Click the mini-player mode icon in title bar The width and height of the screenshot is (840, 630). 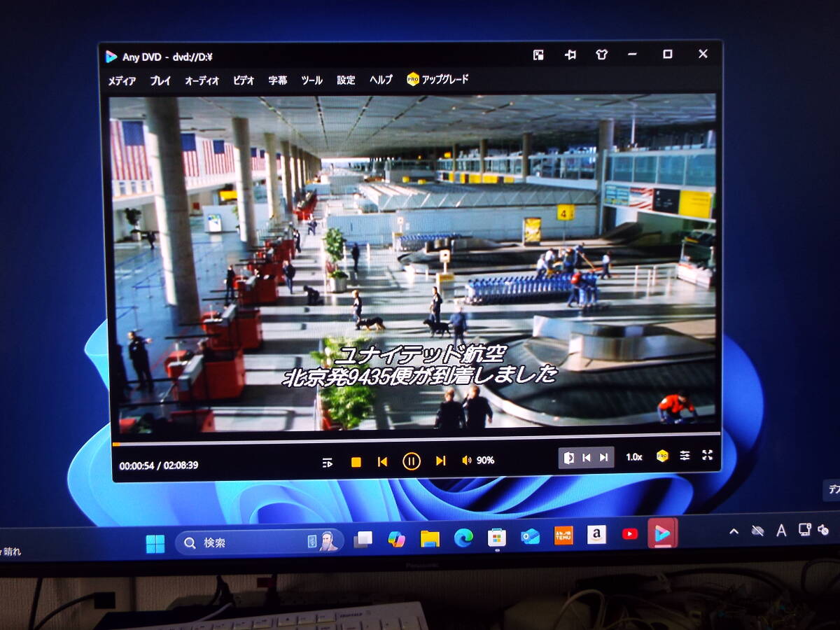(x=538, y=55)
